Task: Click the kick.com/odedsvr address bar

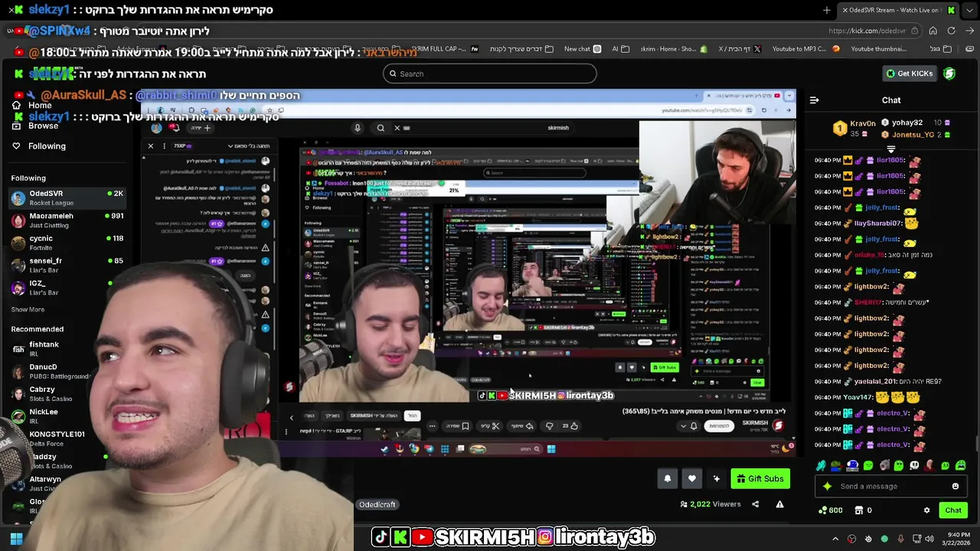Action: 867,31
